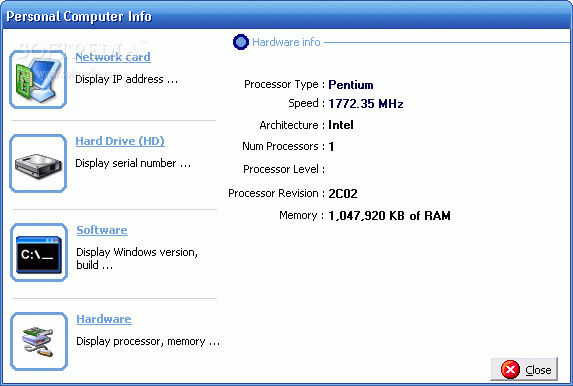Click the red X icon on Close
This screenshot has width=573, height=386.
[510, 370]
